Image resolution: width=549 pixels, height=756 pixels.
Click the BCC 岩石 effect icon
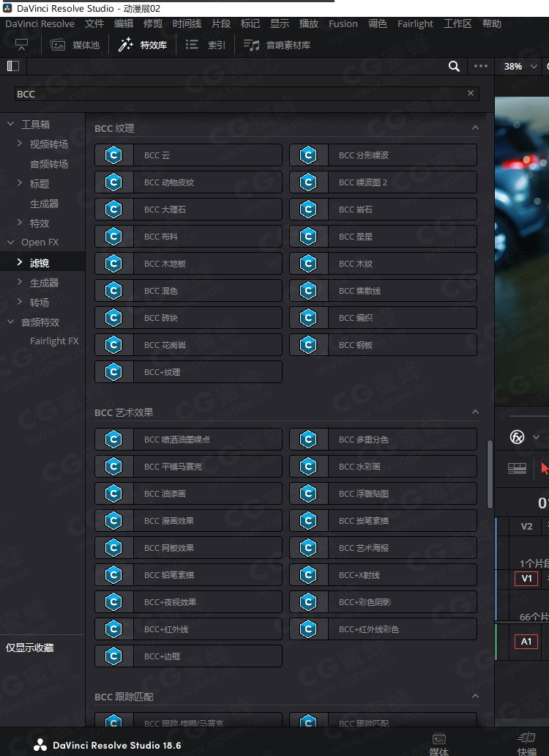[x=308, y=210]
